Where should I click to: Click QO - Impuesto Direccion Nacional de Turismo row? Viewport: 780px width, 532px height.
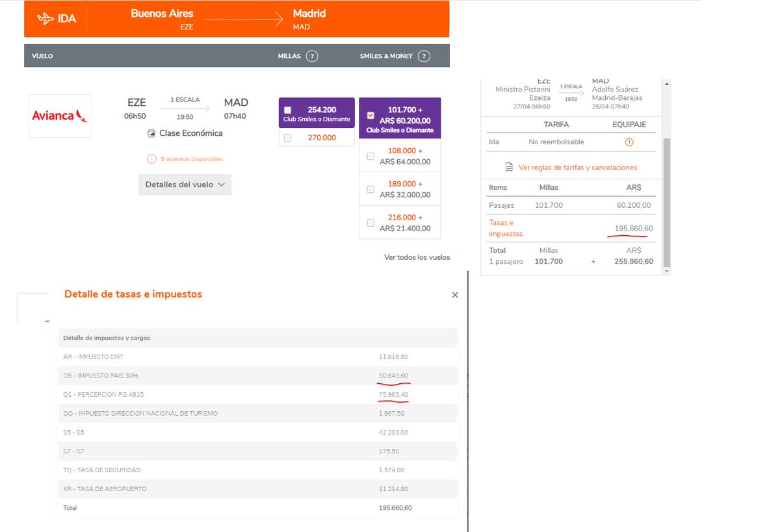coord(257,413)
